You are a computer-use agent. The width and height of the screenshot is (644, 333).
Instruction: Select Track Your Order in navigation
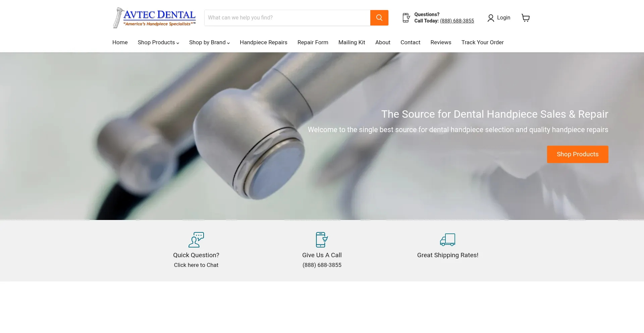482,43
